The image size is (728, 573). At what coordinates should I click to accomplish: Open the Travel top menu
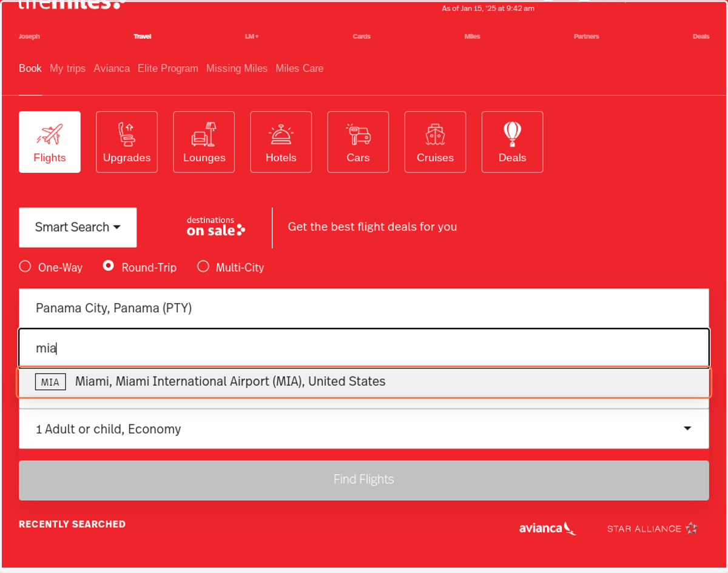pyautogui.click(x=143, y=36)
